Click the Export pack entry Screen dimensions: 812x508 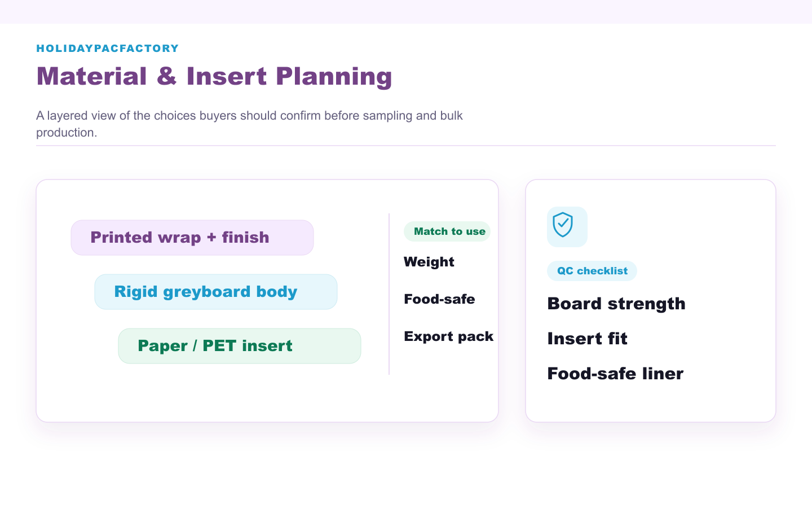449,336
